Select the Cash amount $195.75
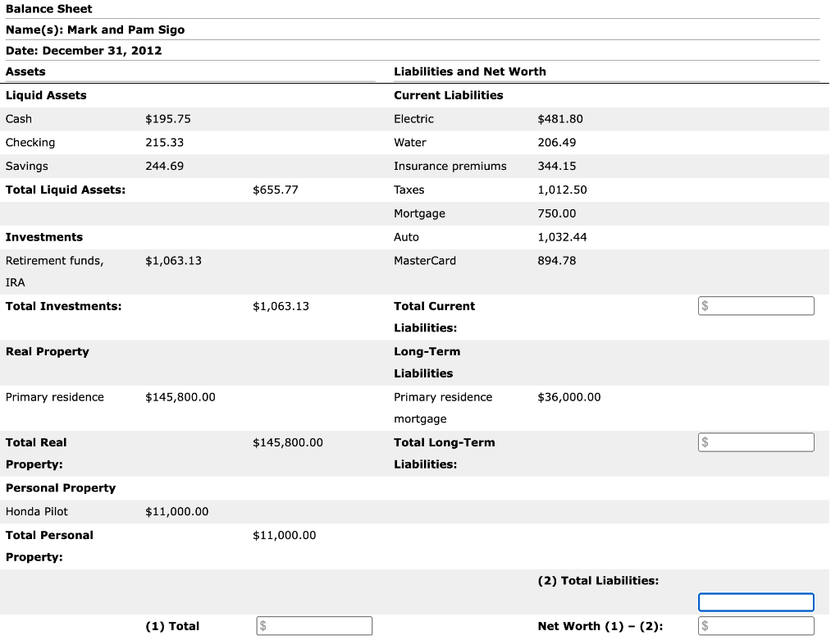840x640 pixels. pos(167,118)
